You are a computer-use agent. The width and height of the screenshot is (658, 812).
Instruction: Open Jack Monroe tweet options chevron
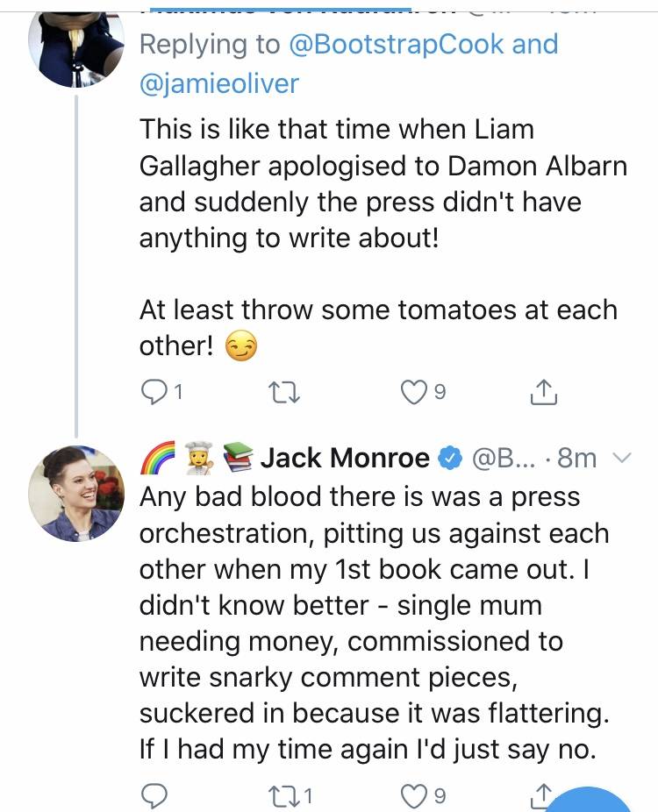(x=622, y=458)
